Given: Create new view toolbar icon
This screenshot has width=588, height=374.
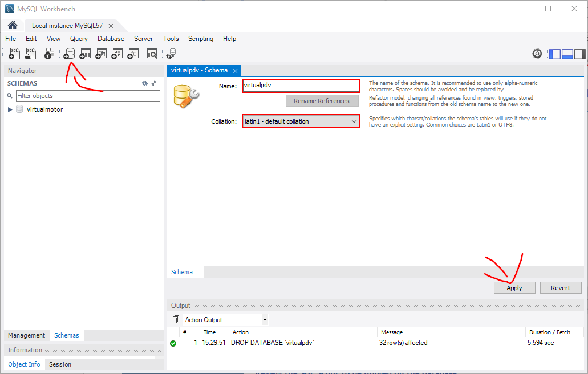Looking at the screenshot, I should click(x=101, y=54).
